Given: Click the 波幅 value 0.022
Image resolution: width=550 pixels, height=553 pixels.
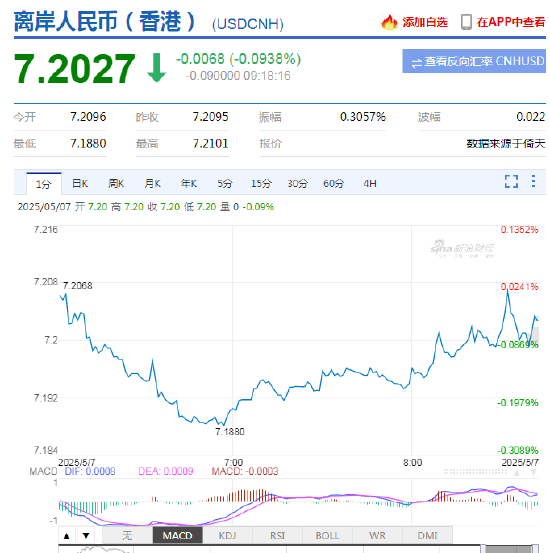Looking at the screenshot, I should click(x=531, y=117).
